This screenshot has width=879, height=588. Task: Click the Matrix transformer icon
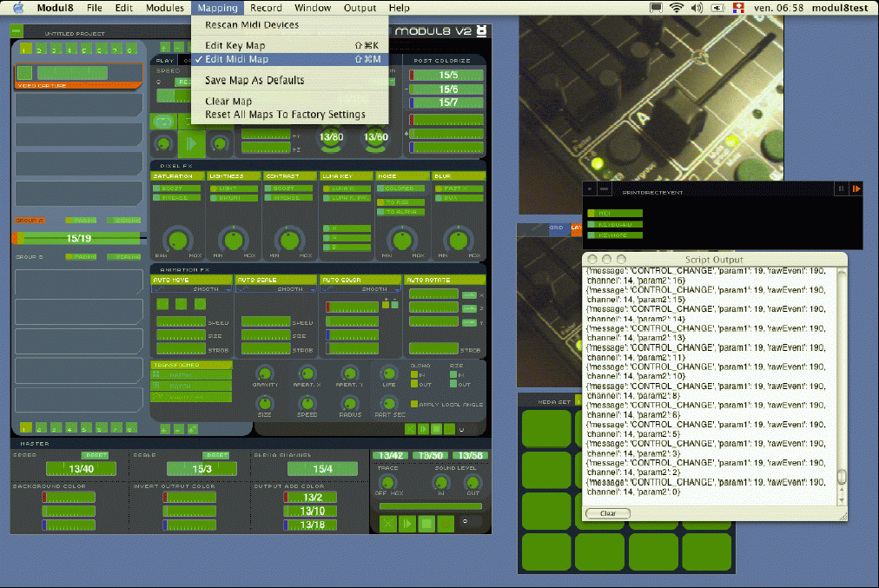click(156, 375)
